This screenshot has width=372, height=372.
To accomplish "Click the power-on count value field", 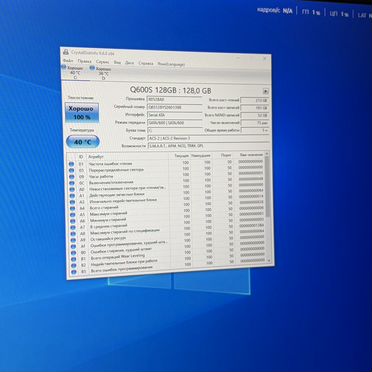I will (x=255, y=123).
